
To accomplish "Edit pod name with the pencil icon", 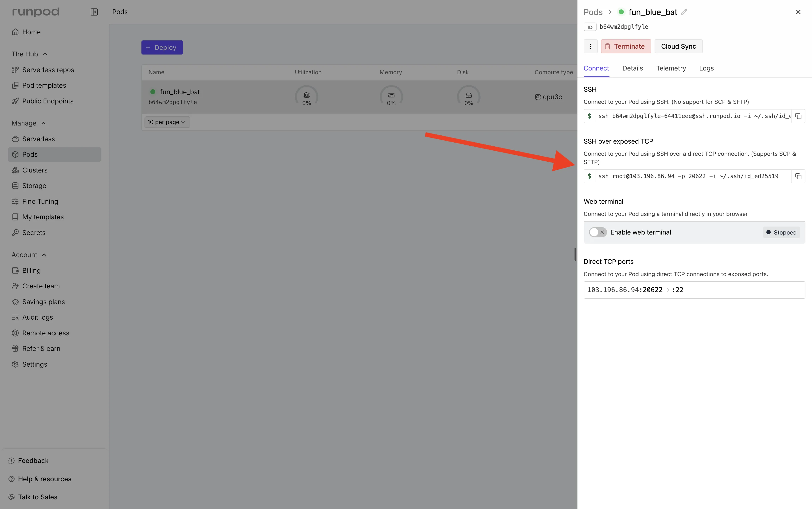I will tap(684, 12).
